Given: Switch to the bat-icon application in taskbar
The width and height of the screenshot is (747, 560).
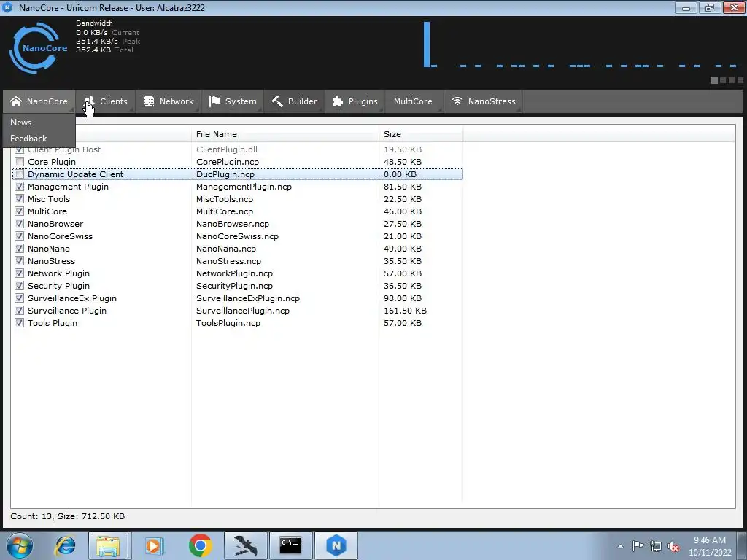Looking at the screenshot, I should [245, 545].
